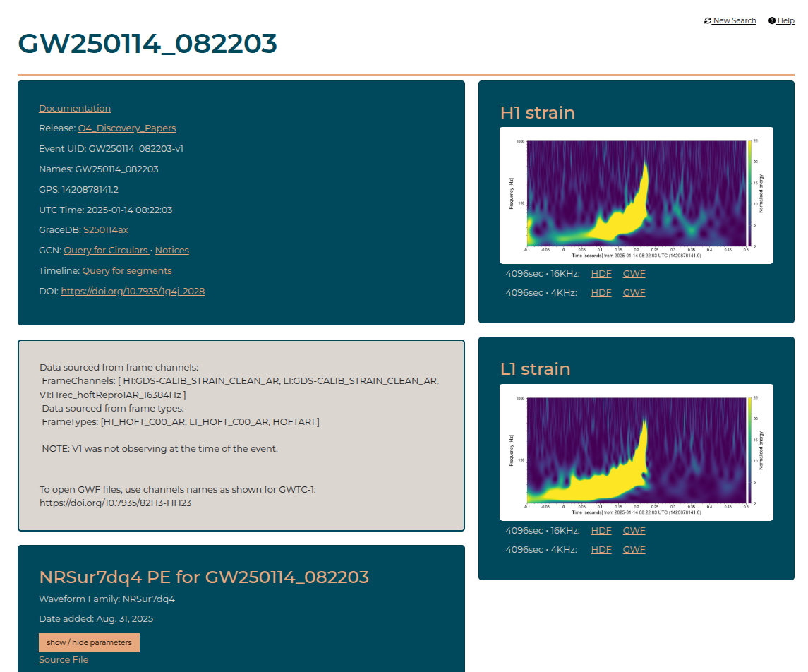808x672 pixels.
Task: Click the H1 strain spectrogram image
Action: pos(635,195)
